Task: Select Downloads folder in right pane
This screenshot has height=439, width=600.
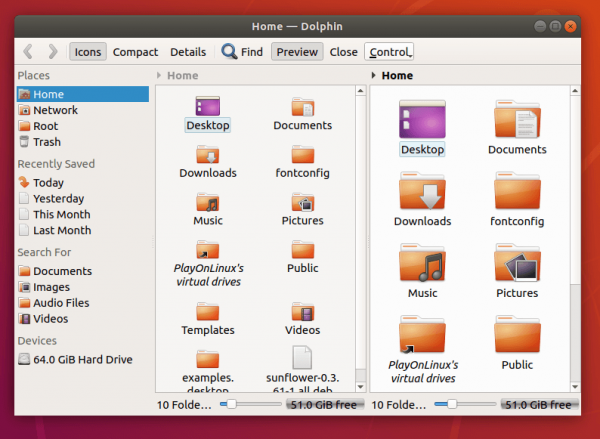Action: click(422, 199)
